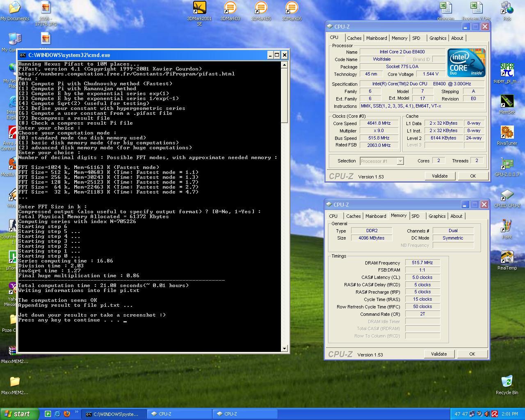
Task: Click the Bus Speed 515.8 MHz value
Action: point(379,138)
